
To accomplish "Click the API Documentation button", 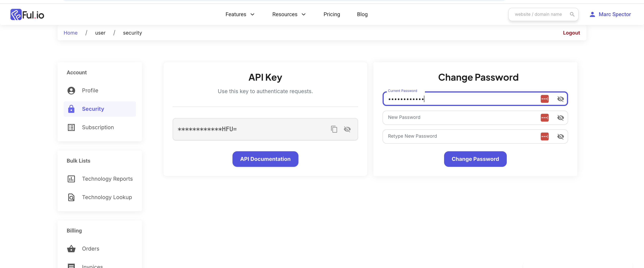I will 265,159.
